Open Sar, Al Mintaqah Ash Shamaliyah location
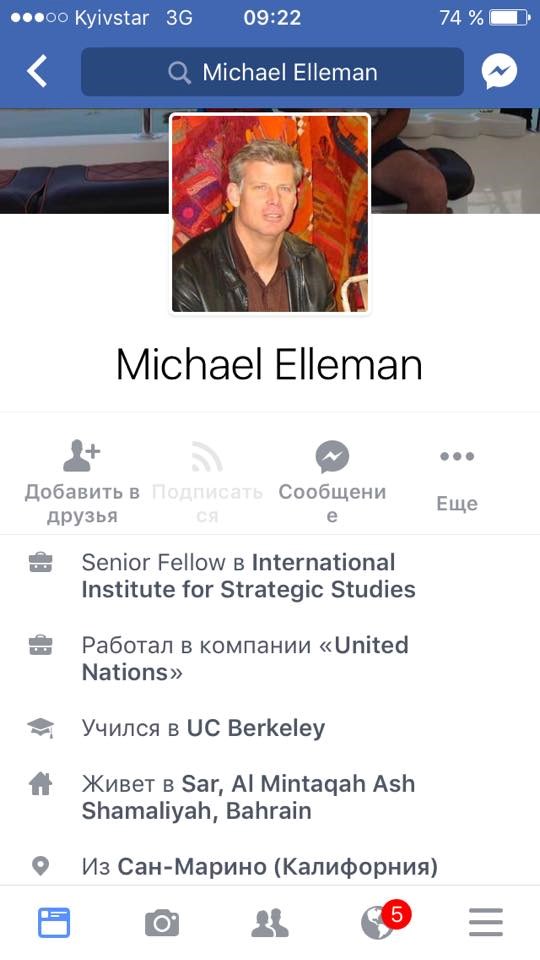The height and width of the screenshot is (960, 540). tap(248, 797)
